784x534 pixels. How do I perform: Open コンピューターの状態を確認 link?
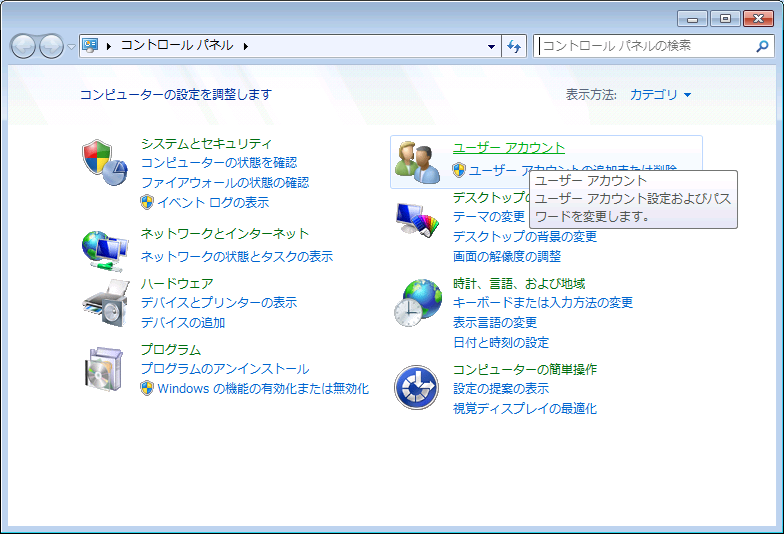tap(218, 162)
